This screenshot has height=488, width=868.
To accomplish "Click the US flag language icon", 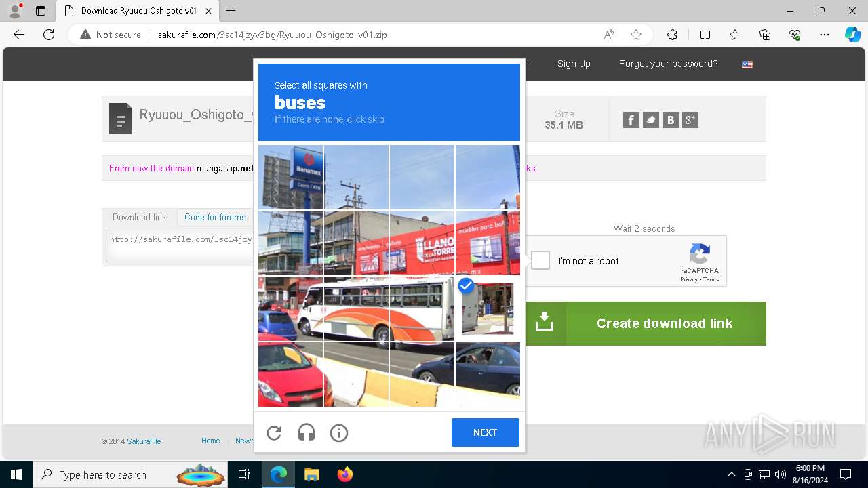I will 747,64.
